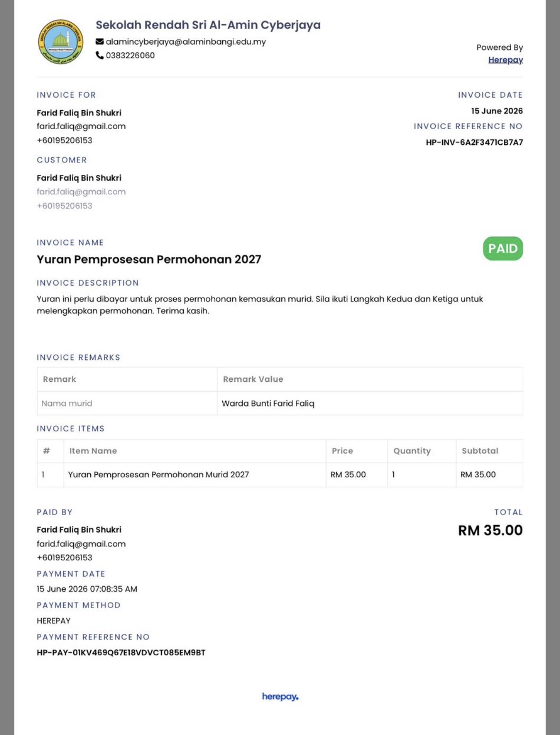This screenshot has width=560, height=735.
Task: Click the envelope email icon in header
Action: pyautogui.click(x=100, y=42)
